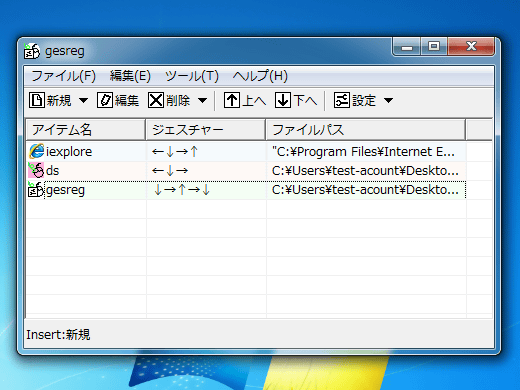The image size is (520, 390).
Task: Click the Program Files\Internet E... path cell
Action: (366, 152)
